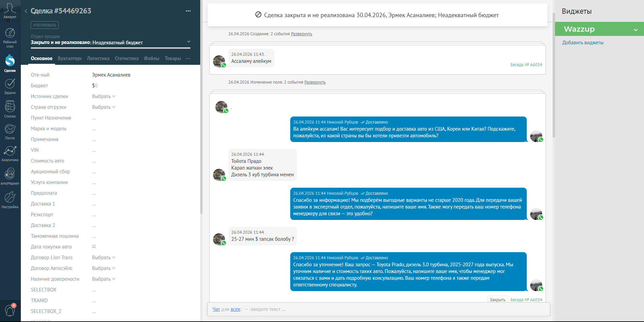Expand the Изменение поля events link
The width and height of the screenshot is (644, 322).
coord(315,82)
